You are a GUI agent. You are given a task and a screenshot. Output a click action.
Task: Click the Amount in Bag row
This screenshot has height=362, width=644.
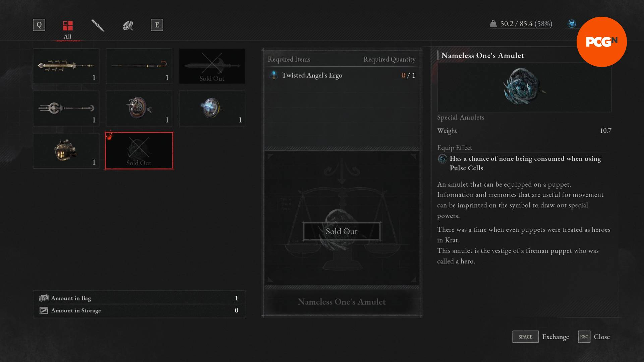[x=139, y=298]
